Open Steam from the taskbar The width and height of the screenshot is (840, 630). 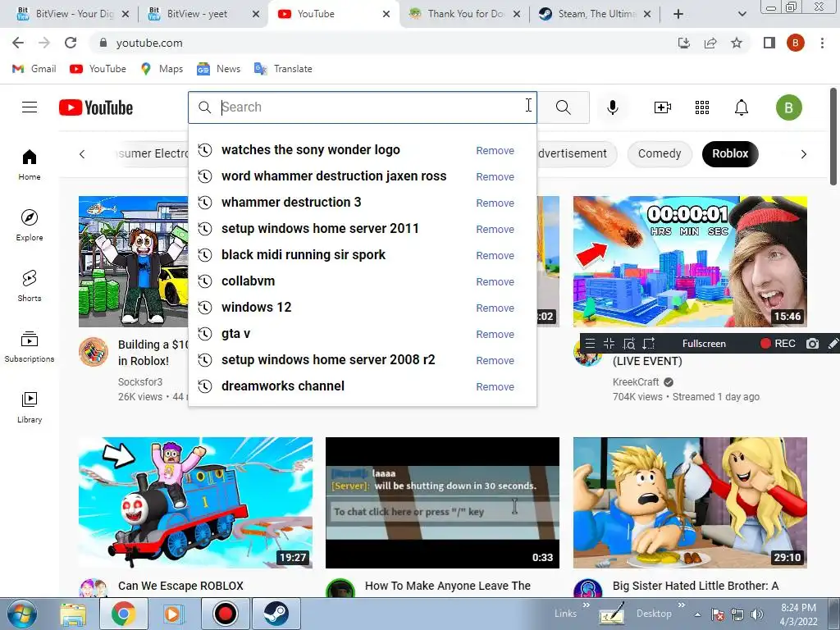coord(276,614)
